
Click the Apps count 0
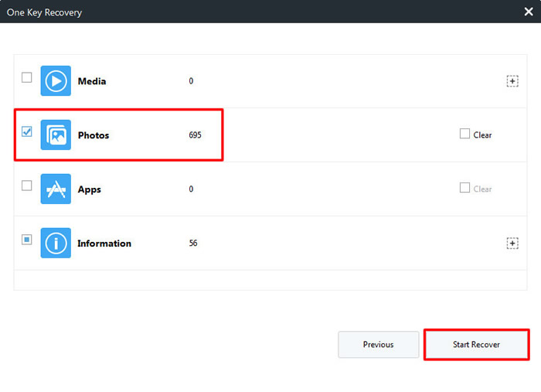point(191,189)
